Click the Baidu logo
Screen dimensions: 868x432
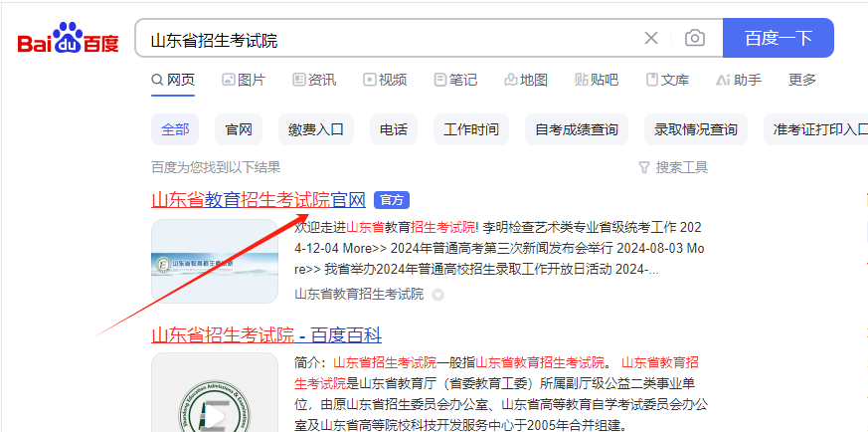pos(68,38)
